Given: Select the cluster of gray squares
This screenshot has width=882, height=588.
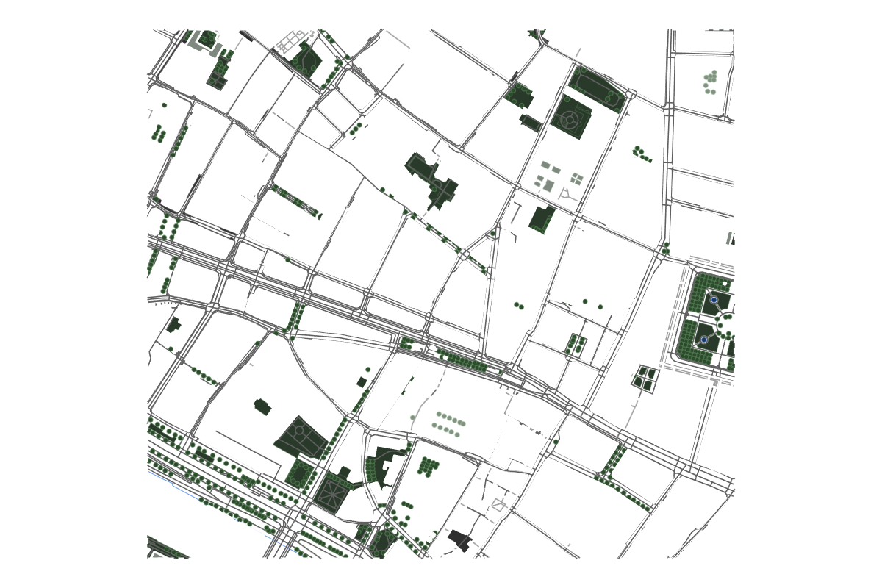Looking at the screenshot, I should coord(558,176).
